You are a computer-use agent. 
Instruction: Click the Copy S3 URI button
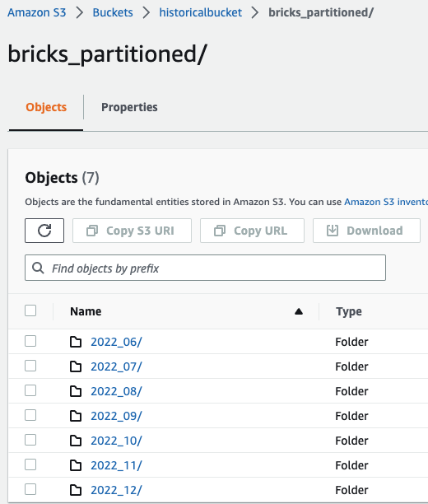tap(132, 231)
